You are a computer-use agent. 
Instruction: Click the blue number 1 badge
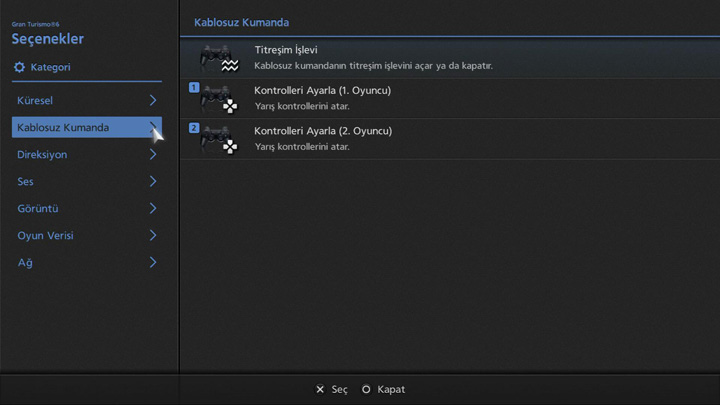[x=194, y=88]
